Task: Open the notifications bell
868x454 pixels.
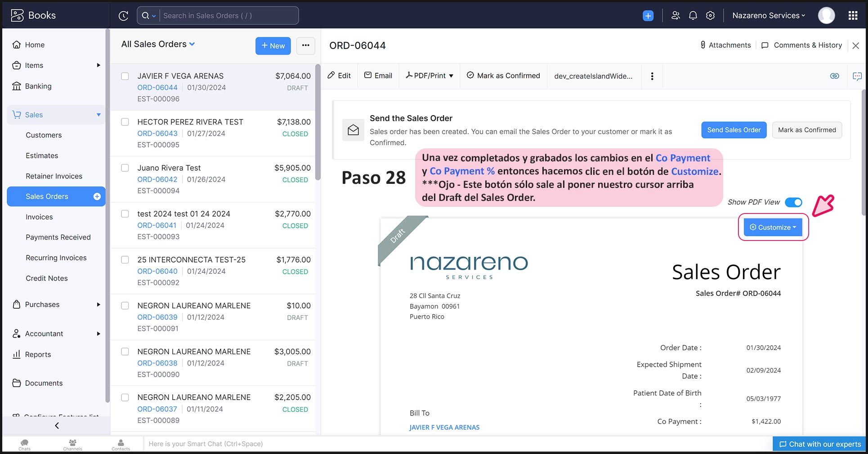Action: point(693,16)
